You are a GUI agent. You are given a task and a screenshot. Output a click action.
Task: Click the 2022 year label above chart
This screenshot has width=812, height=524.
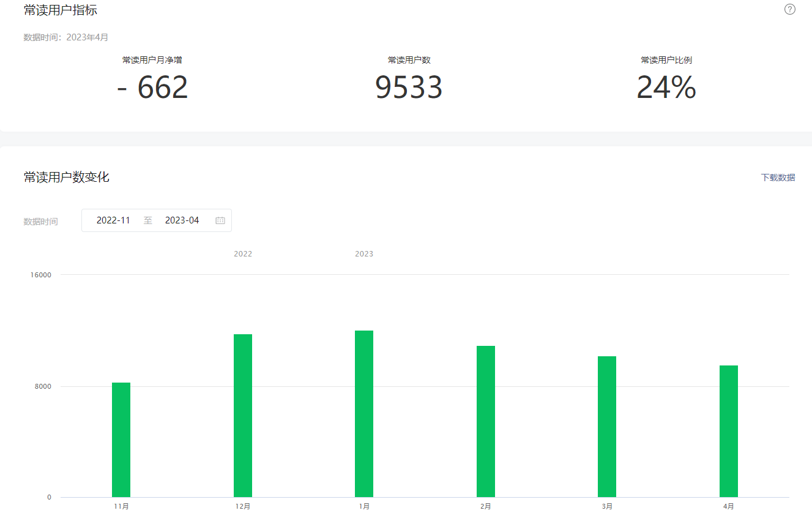(x=243, y=254)
